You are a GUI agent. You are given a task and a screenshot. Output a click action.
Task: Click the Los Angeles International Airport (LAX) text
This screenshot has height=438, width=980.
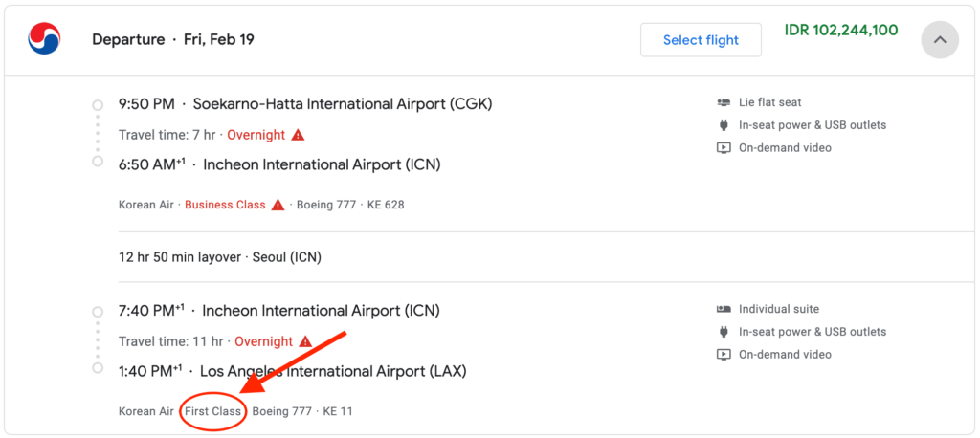point(333,371)
